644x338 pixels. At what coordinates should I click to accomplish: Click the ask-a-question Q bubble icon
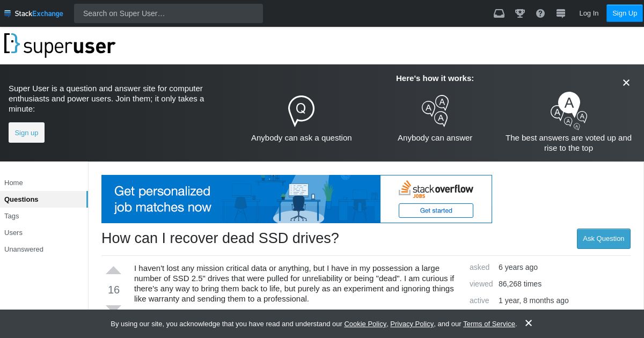301,111
